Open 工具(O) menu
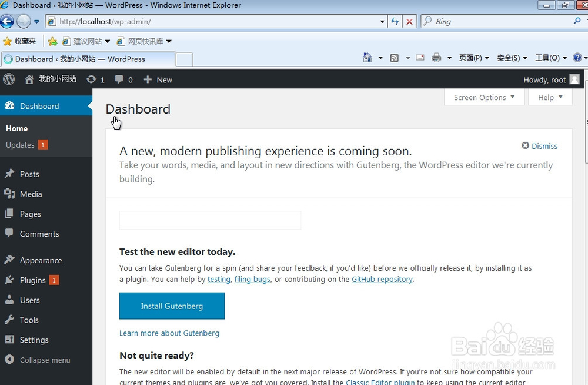This screenshot has height=385, width=588. click(x=551, y=58)
